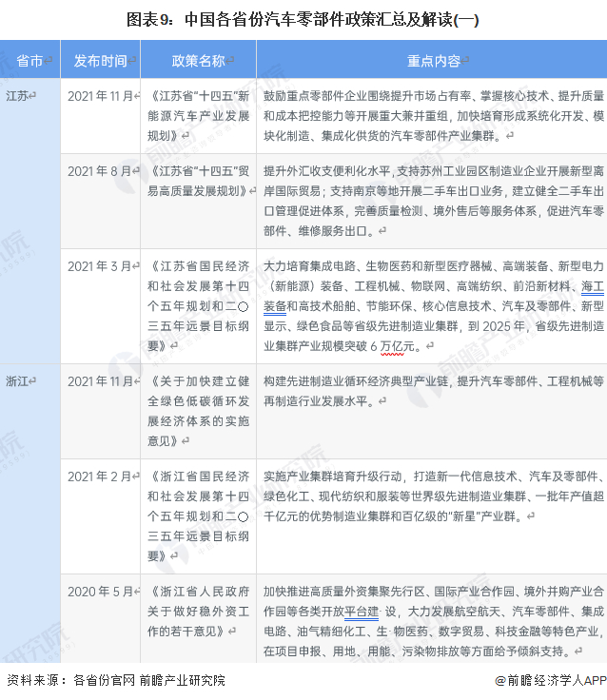Click the @前瞻经济学人APP credit

pyautogui.click(x=550, y=680)
